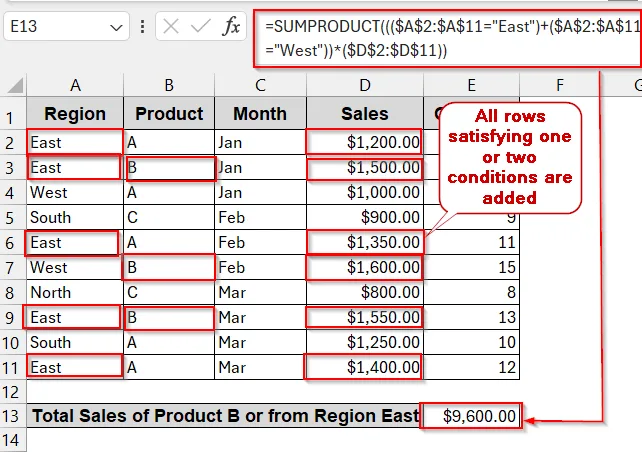The height and width of the screenshot is (452, 642).
Task: Click the East cell in row 11
Action: 75,367
